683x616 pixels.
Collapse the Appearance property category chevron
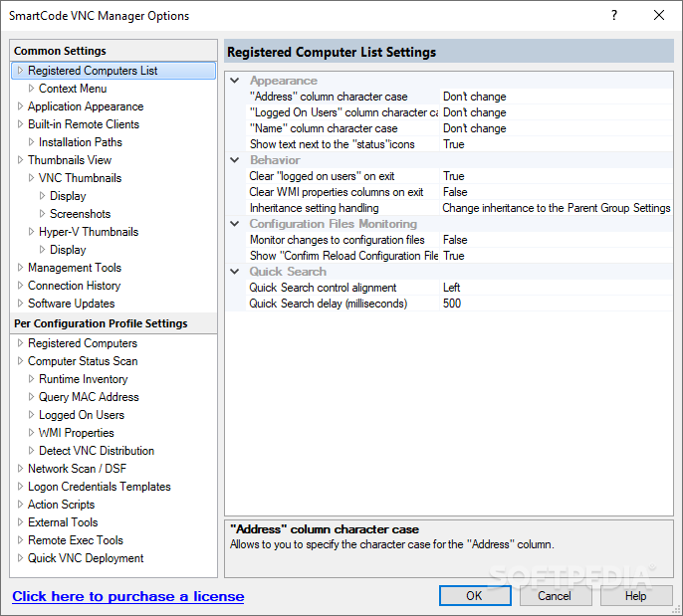[x=235, y=81]
